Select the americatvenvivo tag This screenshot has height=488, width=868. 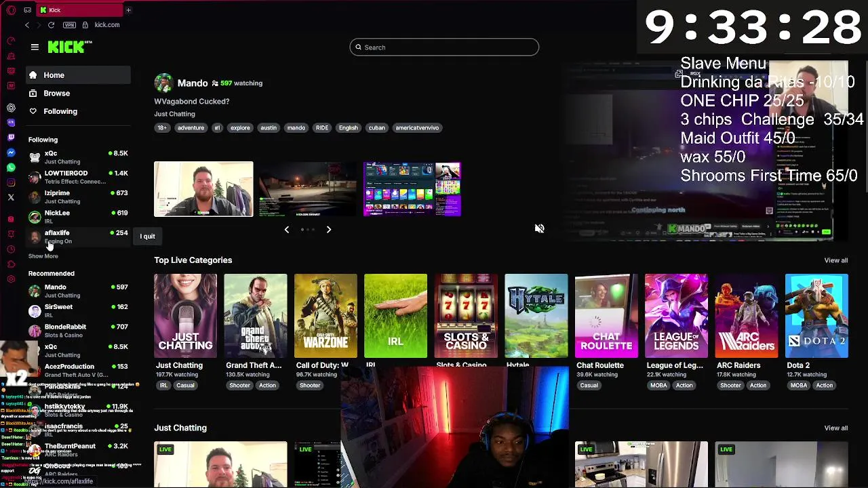(417, 127)
